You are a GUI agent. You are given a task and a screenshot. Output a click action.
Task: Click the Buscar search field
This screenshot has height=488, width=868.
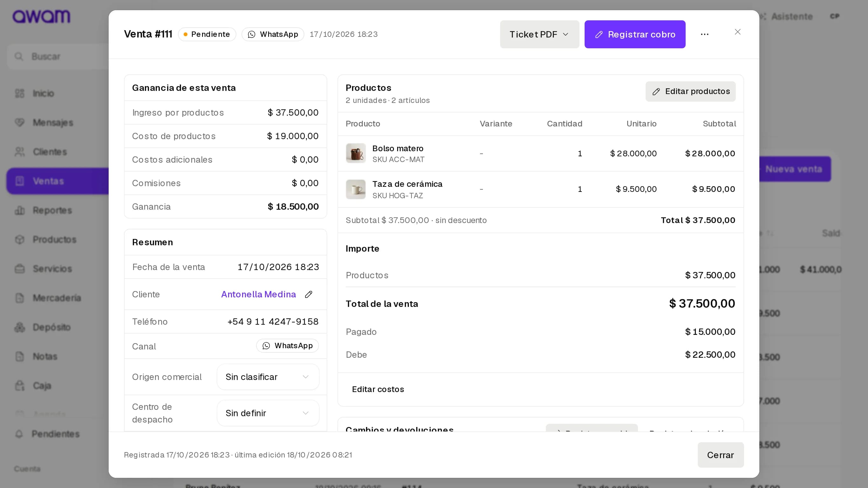(58, 57)
